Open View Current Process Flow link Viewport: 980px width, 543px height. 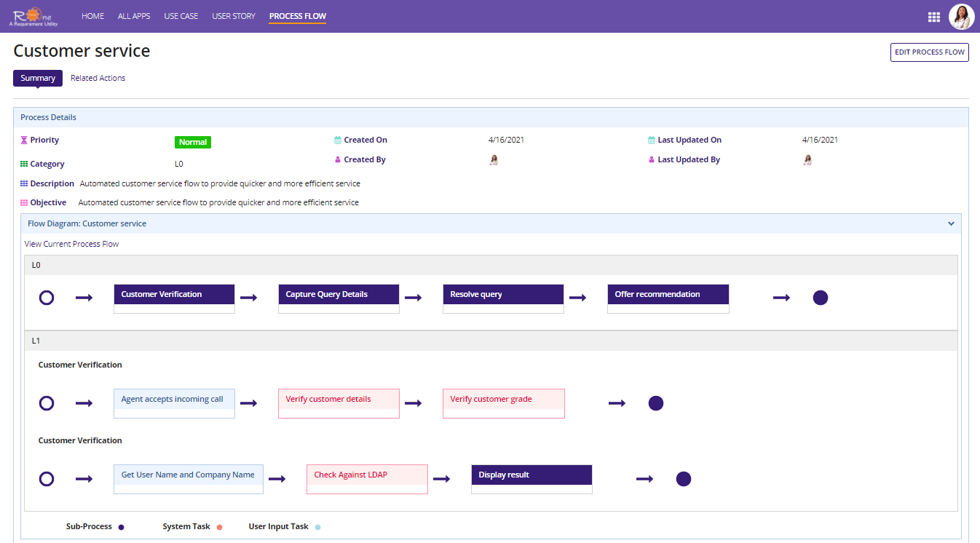click(71, 244)
